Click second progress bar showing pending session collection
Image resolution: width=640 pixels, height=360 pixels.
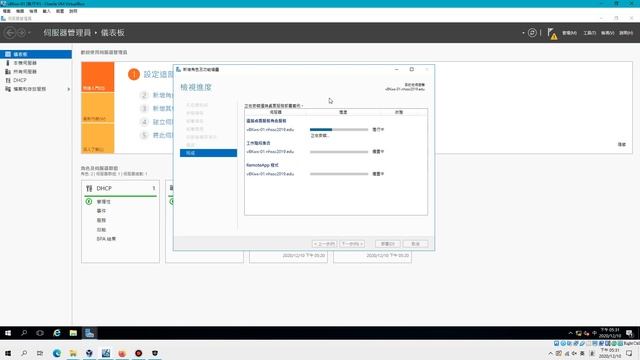pos(339,151)
